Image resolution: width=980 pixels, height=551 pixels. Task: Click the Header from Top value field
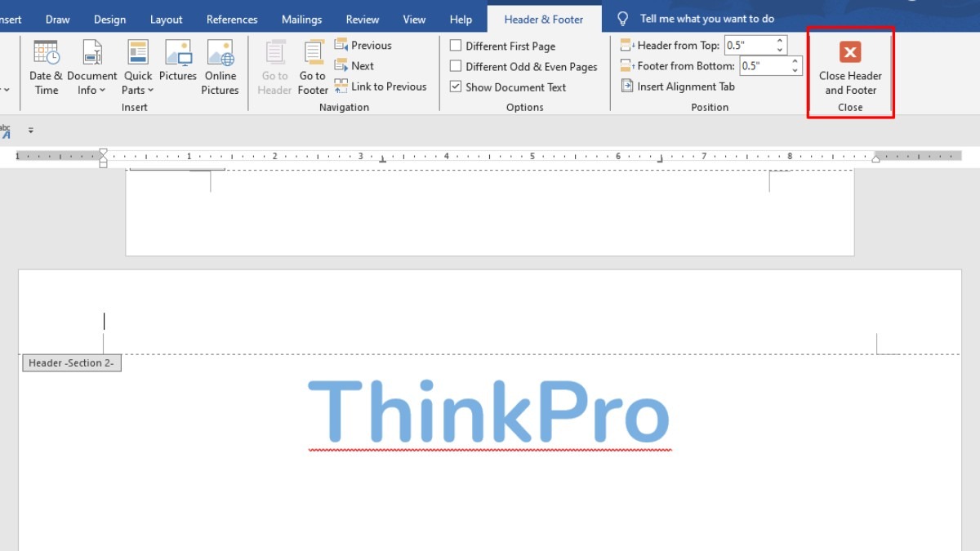[x=748, y=46]
